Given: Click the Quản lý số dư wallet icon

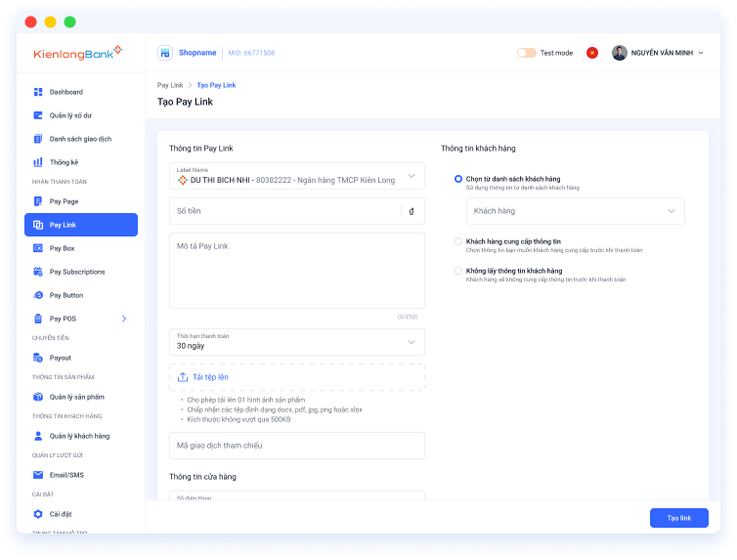Looking at the screenshot, I should pos(38,115).
